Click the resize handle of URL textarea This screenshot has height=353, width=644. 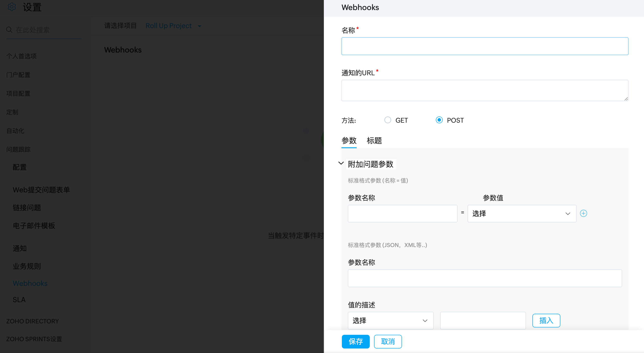[x=626, y=99]
